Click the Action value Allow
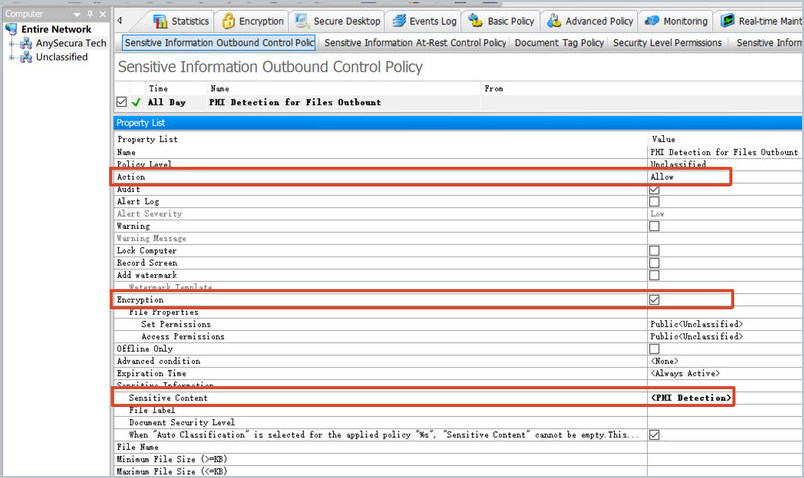The width and height of the screenshot is (804, 478). [x=662, y=177]
